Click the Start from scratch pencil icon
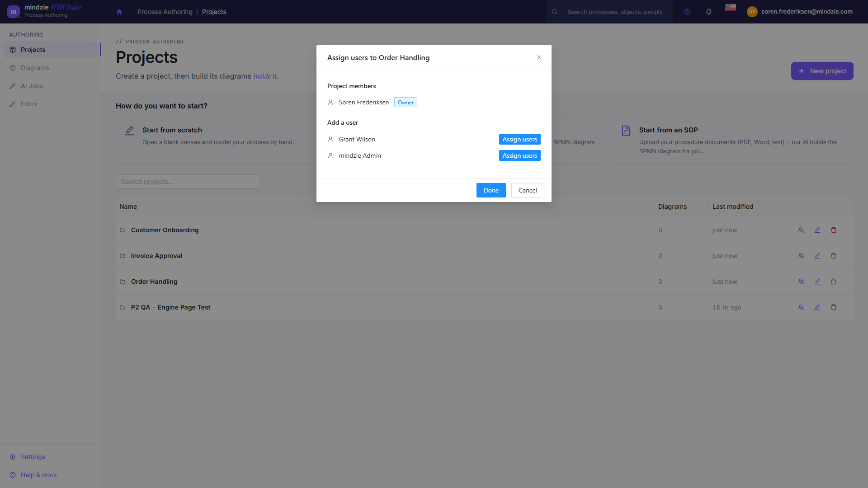 [129, 131]
